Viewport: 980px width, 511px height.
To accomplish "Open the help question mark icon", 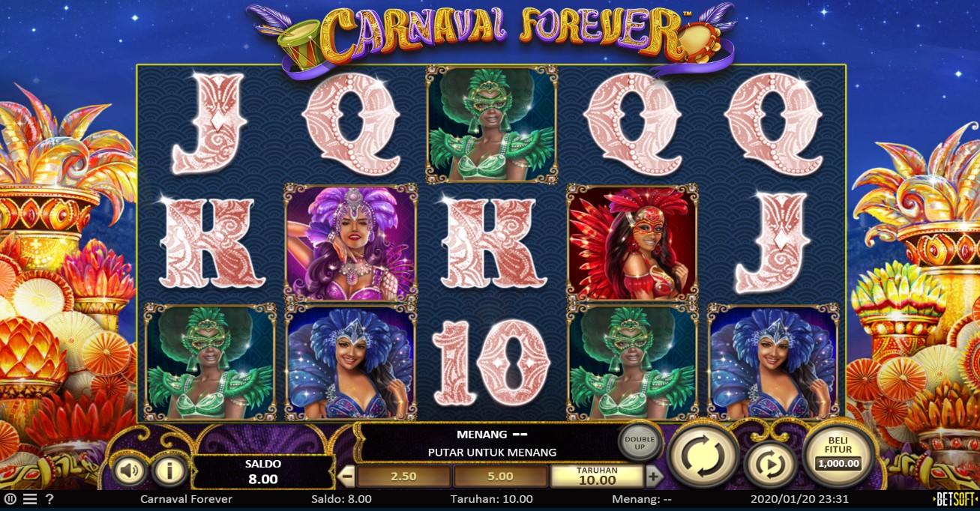I will 49,499.
